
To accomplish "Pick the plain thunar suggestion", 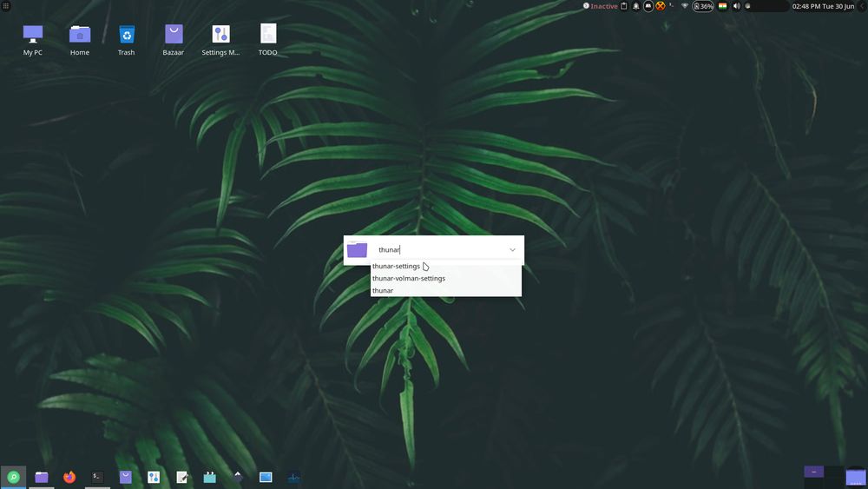I will click(x=383, y=291).
